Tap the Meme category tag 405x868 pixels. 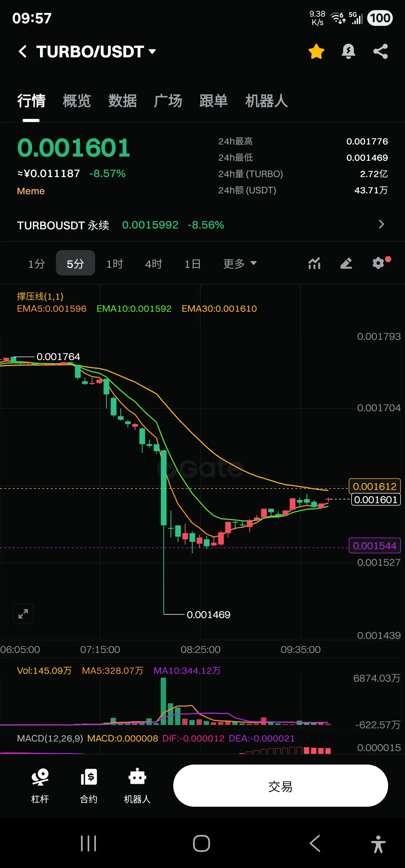tap(31, 191)
